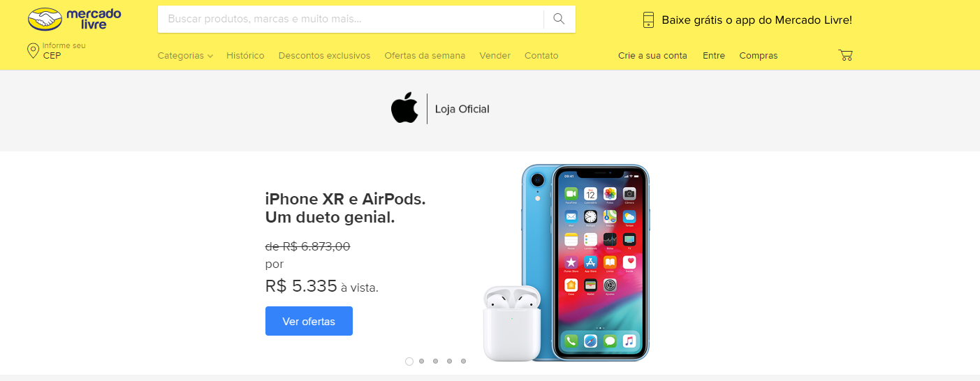
Task: Click the chevron next to Categorias
Action: pos(210,56)
